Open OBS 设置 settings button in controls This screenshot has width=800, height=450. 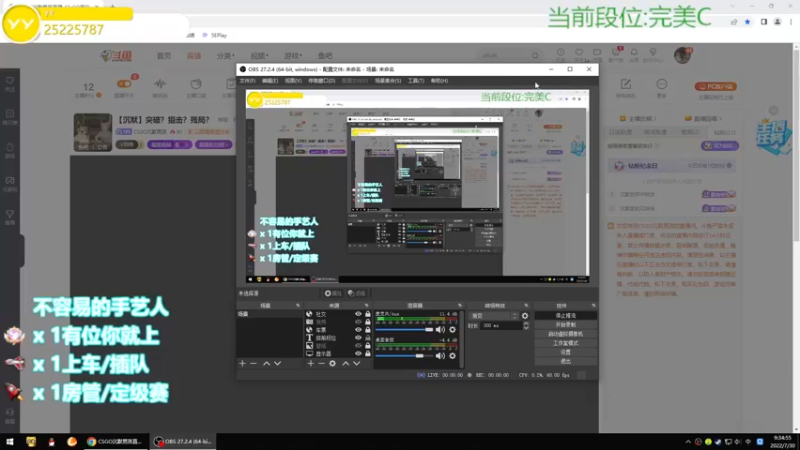click(x=565, y=353)
